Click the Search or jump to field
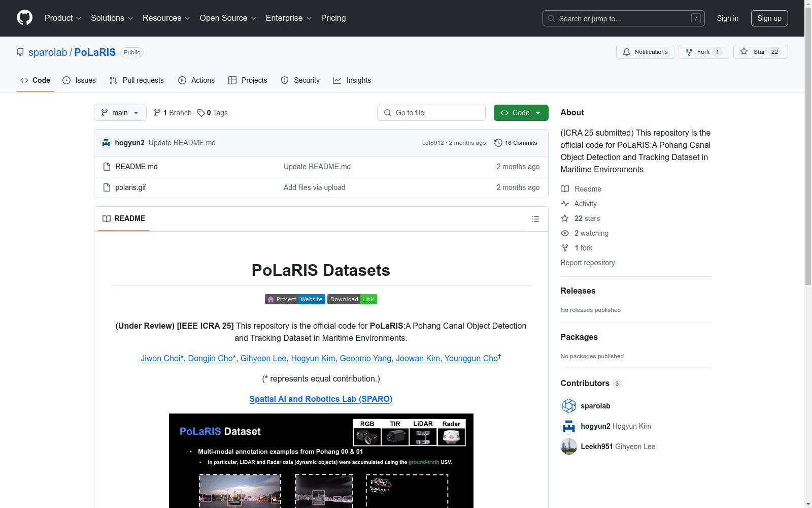This screenshot has height=508, width=812. pos(624,18)
